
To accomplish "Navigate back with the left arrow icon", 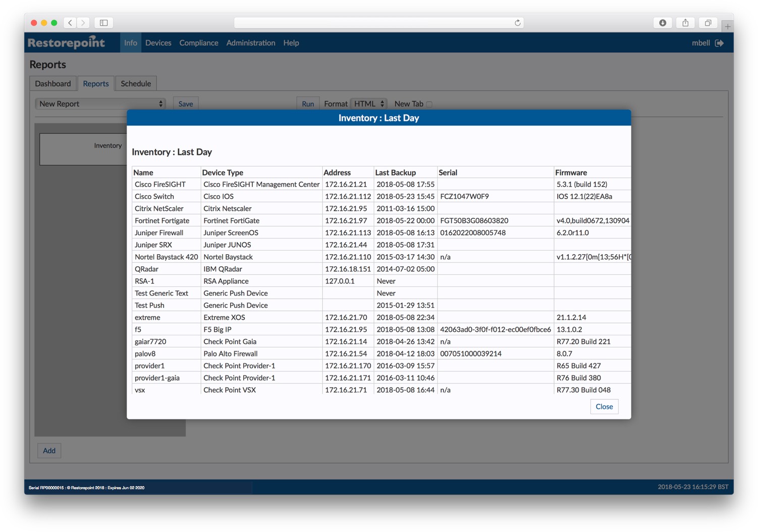I will click(70, 23).
